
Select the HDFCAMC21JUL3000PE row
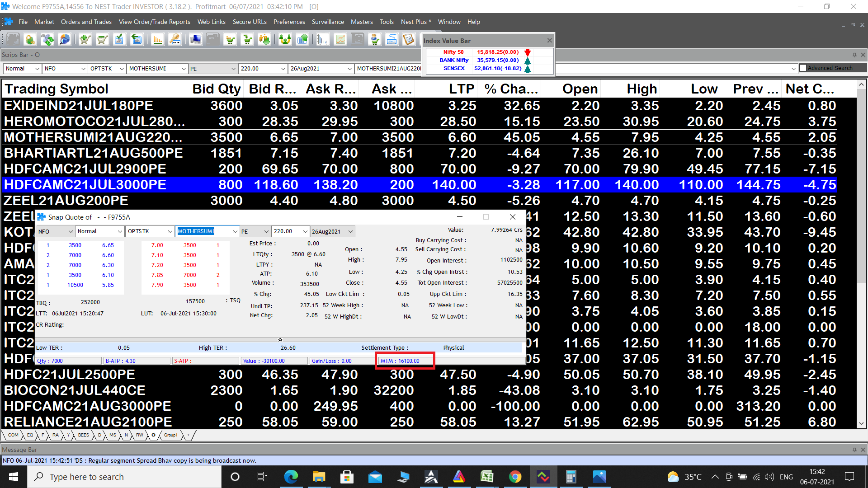420,184
